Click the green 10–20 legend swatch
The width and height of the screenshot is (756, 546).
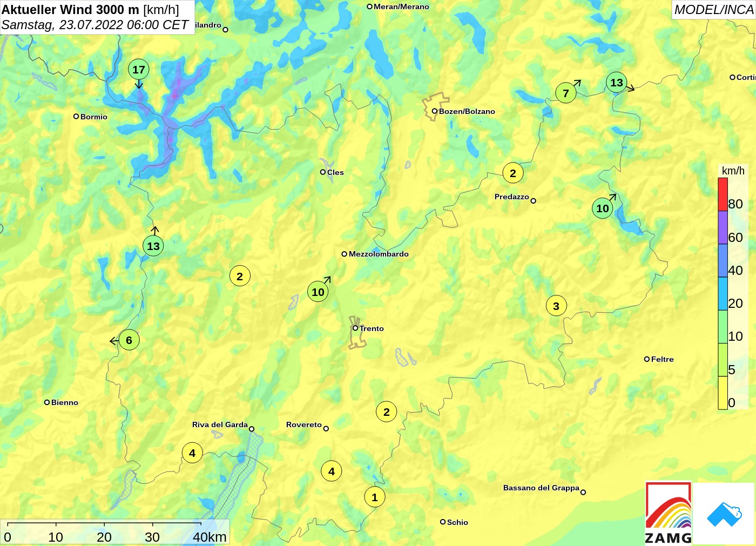[x=723, y=327]
